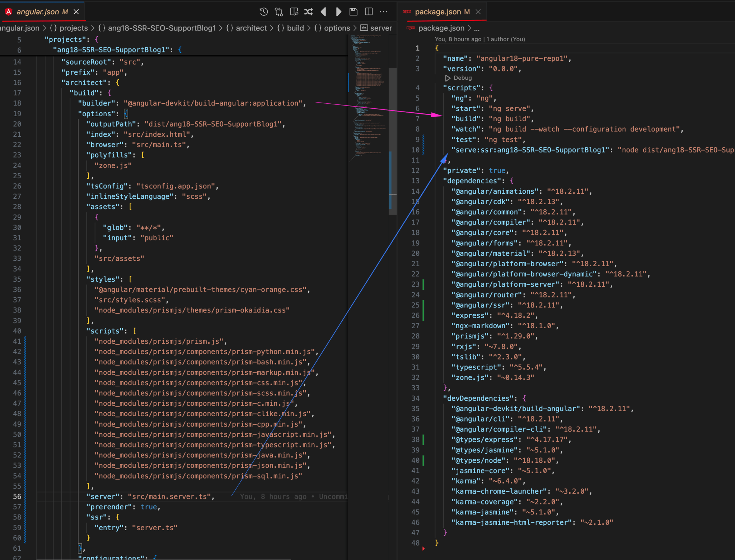Image resolution: width=735 pixels, height=560 pixels.
Task: Navigate forward using the right arrow icon
Action: click(338, 11)
